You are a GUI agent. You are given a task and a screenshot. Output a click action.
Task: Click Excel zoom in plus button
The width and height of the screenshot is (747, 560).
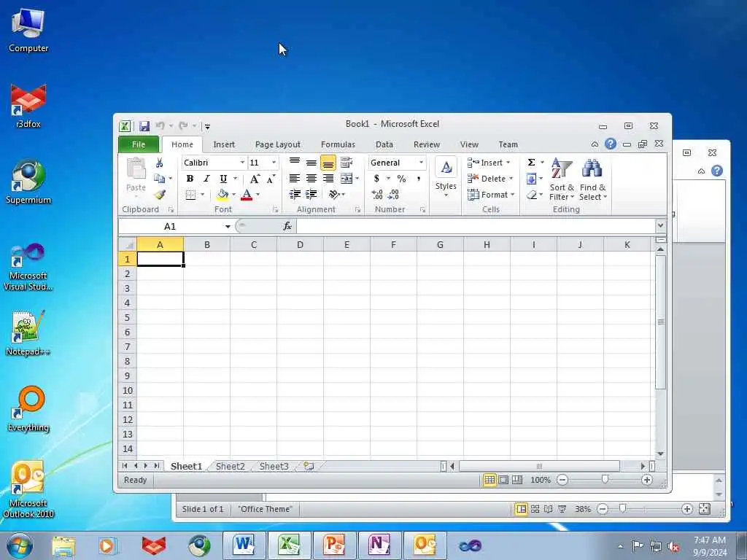646,480
